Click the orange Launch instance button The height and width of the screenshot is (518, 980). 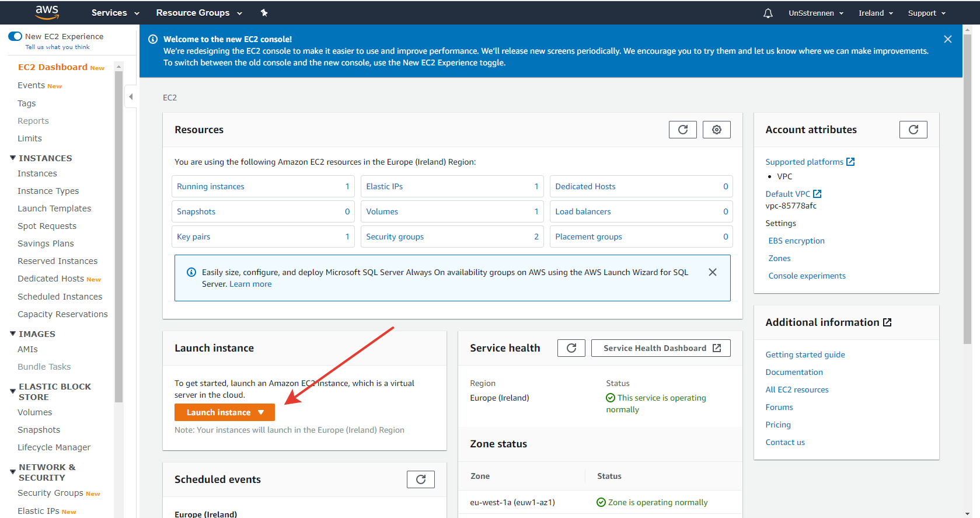tap(224, 412)
